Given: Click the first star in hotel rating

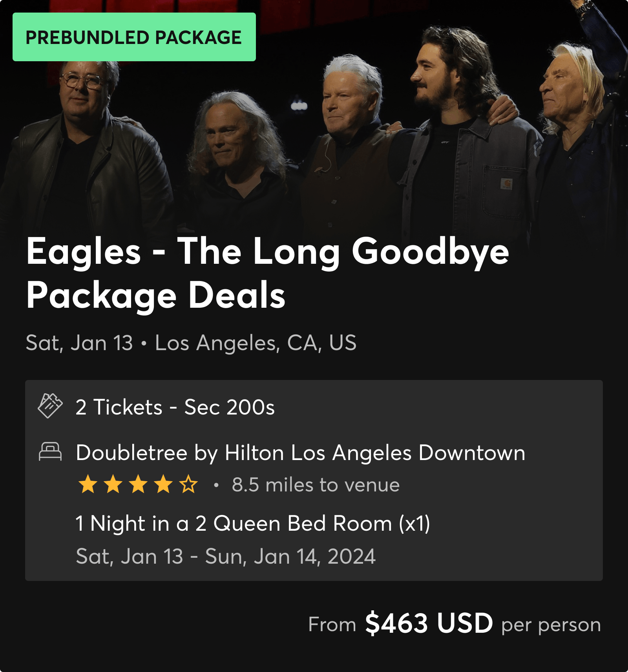Looking at the screenshot, I should click(88, 485).
